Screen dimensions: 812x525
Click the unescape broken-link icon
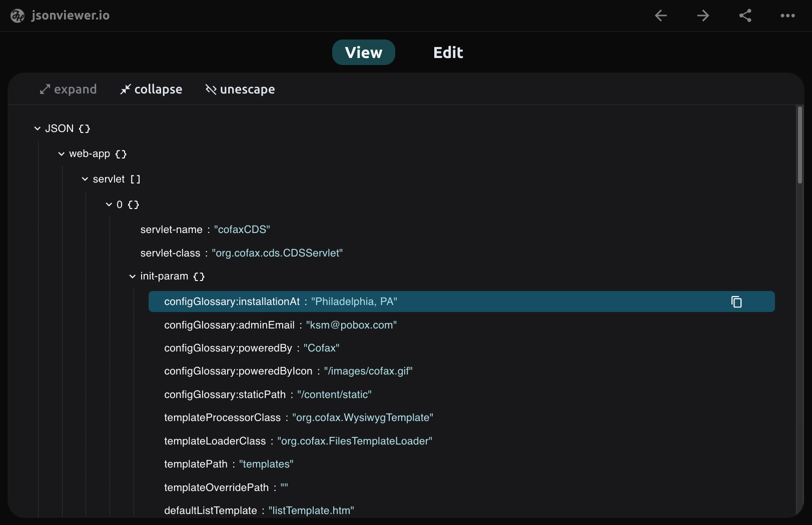click(211, 89)
